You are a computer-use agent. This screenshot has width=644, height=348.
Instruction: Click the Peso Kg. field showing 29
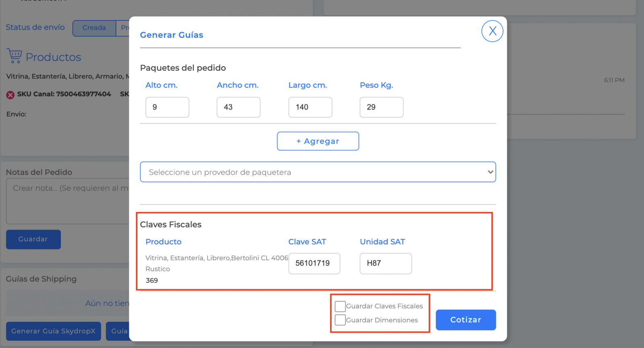(382, 107)
